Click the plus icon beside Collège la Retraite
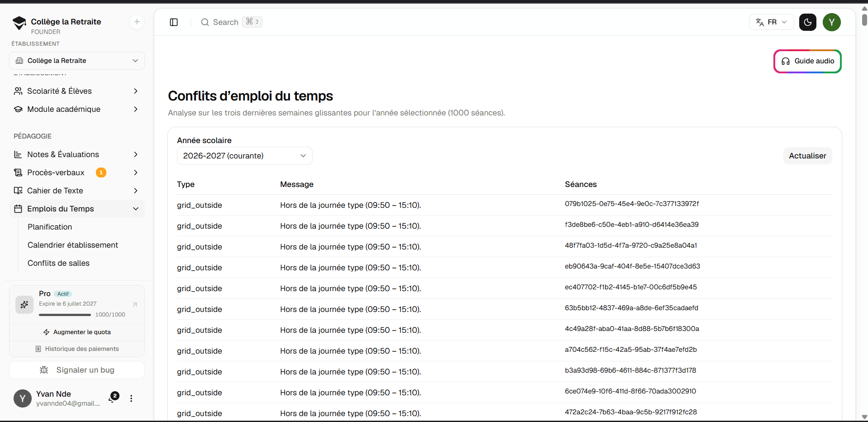This screenshot has height=422, width=868. coord(137,22)
